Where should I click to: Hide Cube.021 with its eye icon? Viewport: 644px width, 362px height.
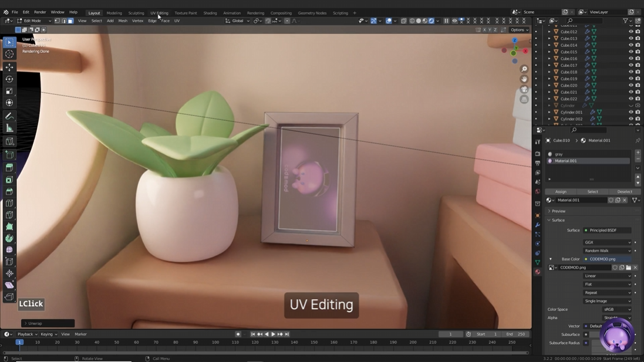click(631, 92)
